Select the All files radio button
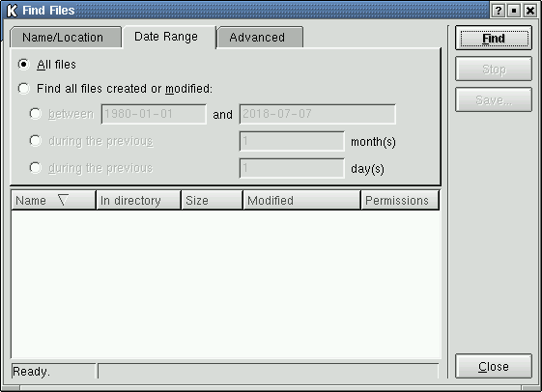This screenshot has height=392, width=542. pyautogui.click(x=23, y=65)
